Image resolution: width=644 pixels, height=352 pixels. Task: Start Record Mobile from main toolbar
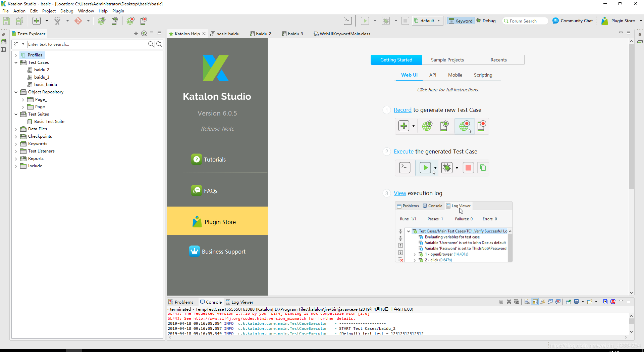[144, 21]
